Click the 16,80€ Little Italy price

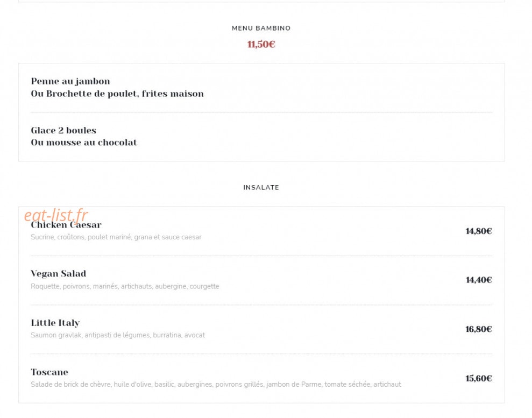[479, 329]
